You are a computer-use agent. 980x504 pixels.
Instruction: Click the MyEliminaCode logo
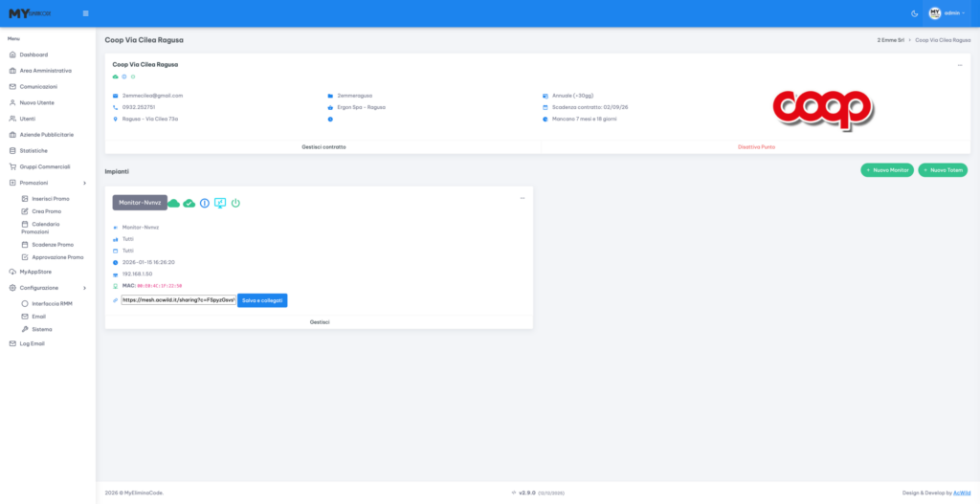[30, 13]
